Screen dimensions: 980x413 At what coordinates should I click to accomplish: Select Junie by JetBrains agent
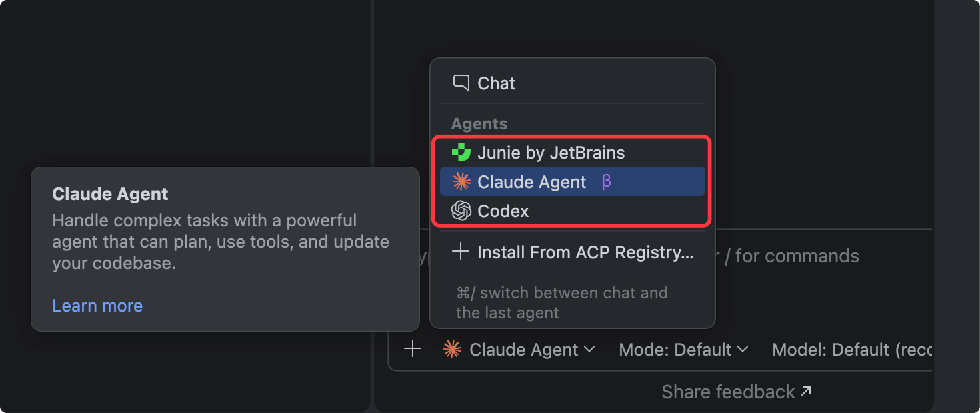pos(551,153)
